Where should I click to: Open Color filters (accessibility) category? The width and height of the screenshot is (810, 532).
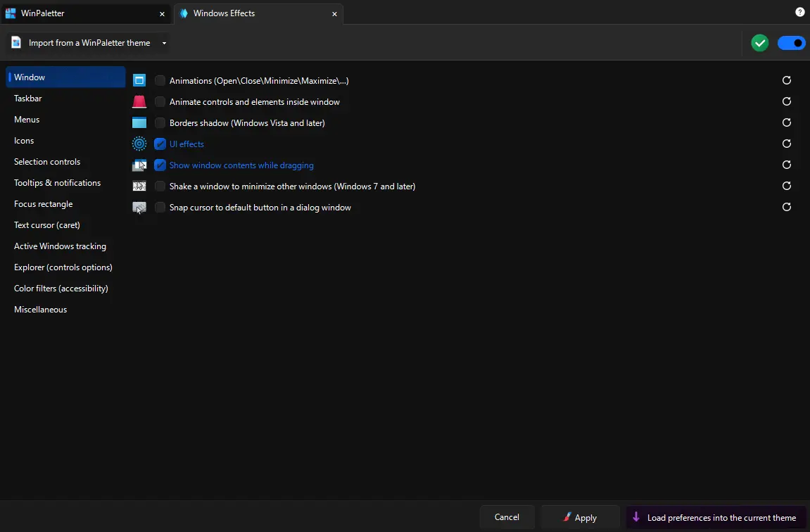[65, 289]
